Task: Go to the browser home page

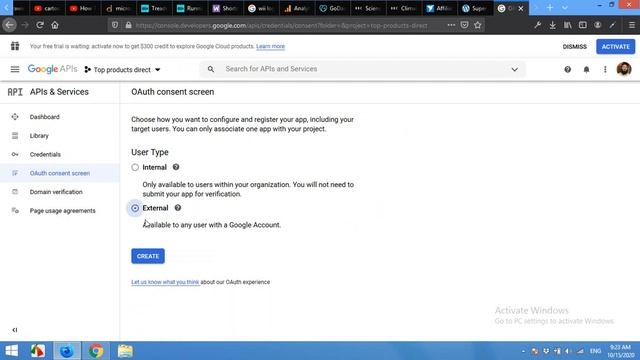Action: (x=55, y=25)
